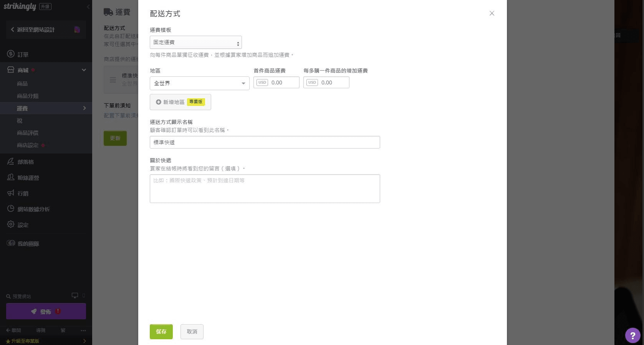Click the green 更新 button behind the dialog
This screenshot has width=644, height=345.
115,138
